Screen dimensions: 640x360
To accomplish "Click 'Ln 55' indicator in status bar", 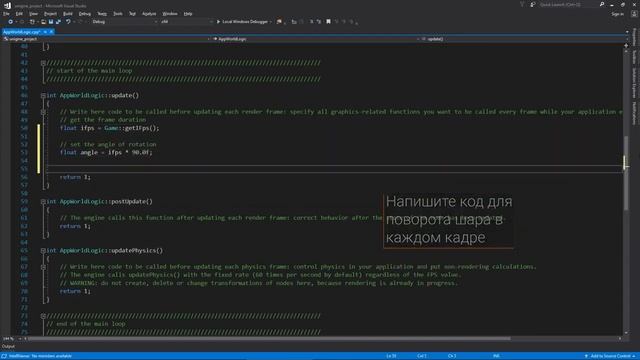I will 391,356.
